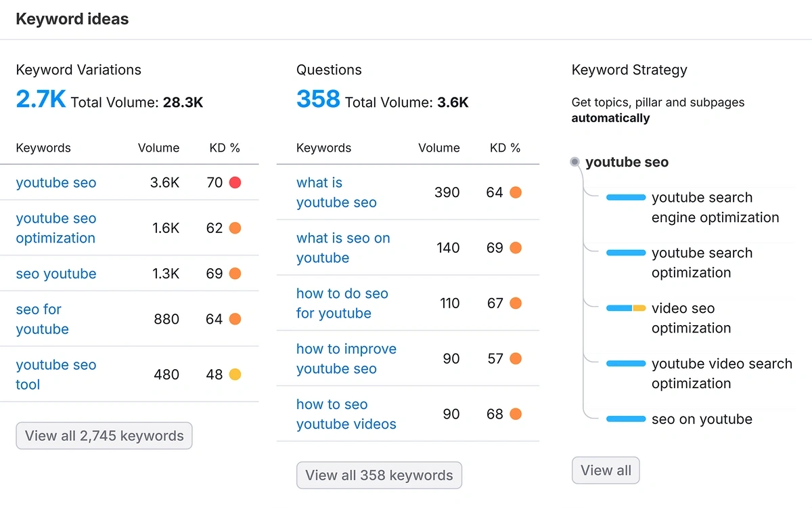Select 'video seo optimization' tree item
The image size is (812, 508).
pyautogui.click(x=691, y=318)
